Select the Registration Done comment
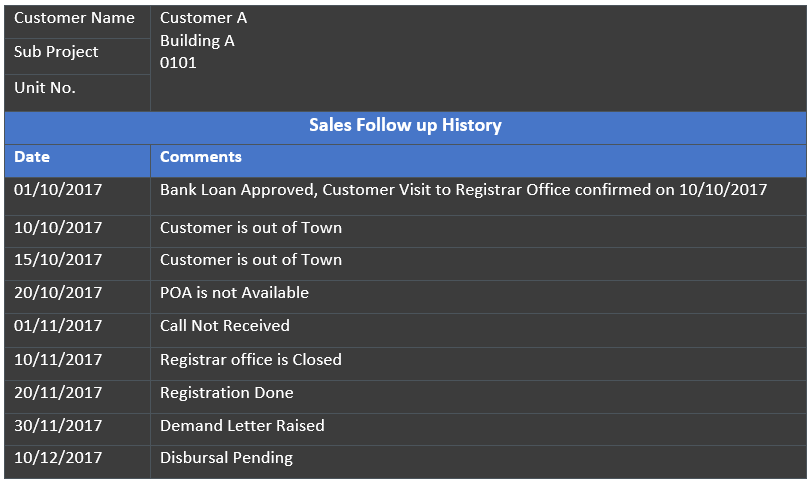Viewport: 811px width, 483px height. (x=227, y=393)
